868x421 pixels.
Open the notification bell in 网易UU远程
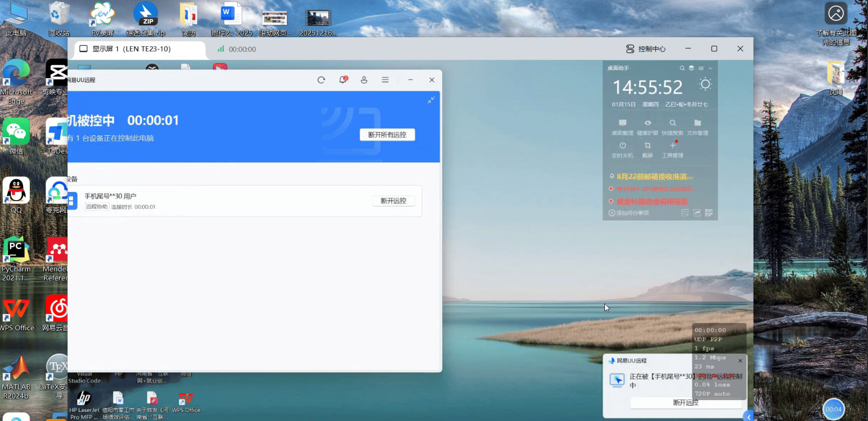(x=343, y=80)
